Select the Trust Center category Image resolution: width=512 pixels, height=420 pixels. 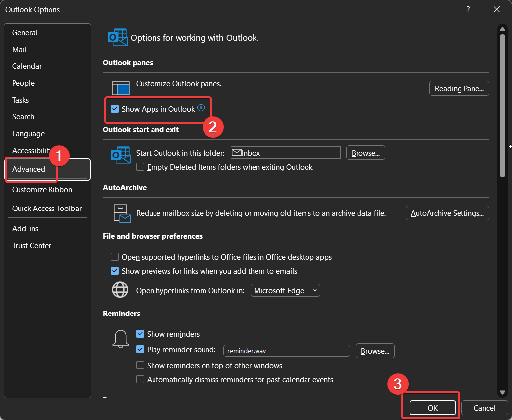[x=31, y=245]
